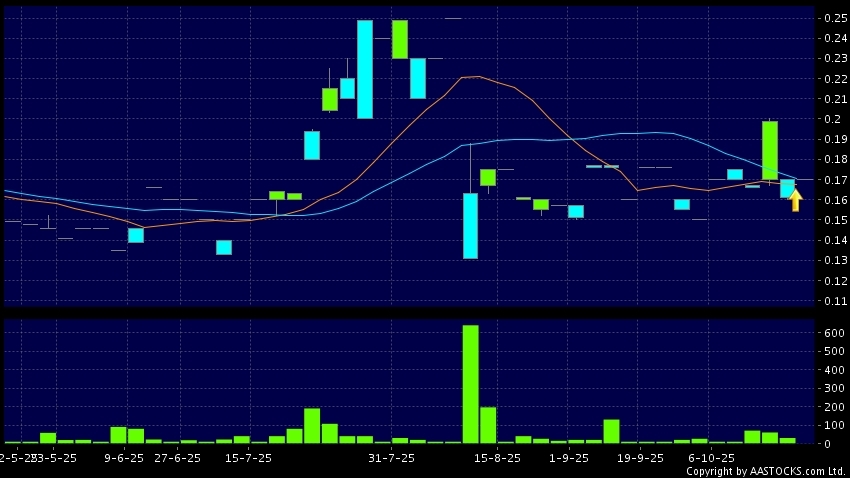Click the 100 volume axis label
Image resolution: width=850 pixels, height=478 pixels.
(834, 425)
